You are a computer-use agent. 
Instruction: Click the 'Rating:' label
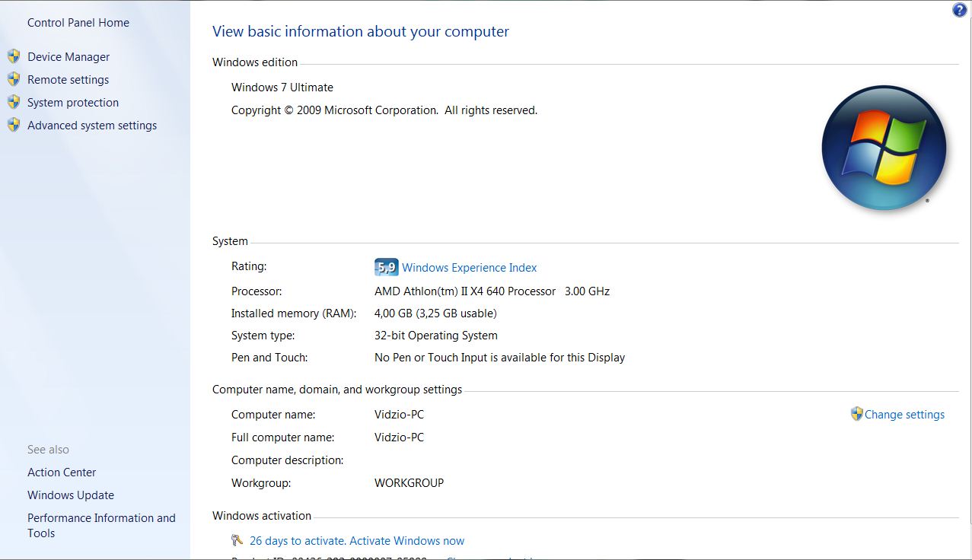[249, 266]
